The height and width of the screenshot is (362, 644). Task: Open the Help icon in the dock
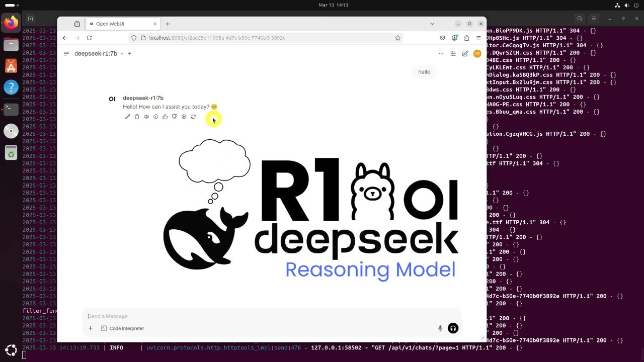(11, 87)
